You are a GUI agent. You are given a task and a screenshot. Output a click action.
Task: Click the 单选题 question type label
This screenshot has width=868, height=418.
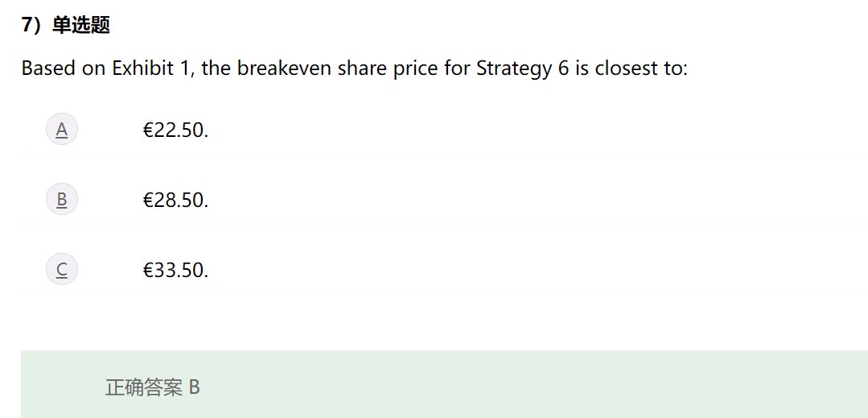(x=80, y=26)
